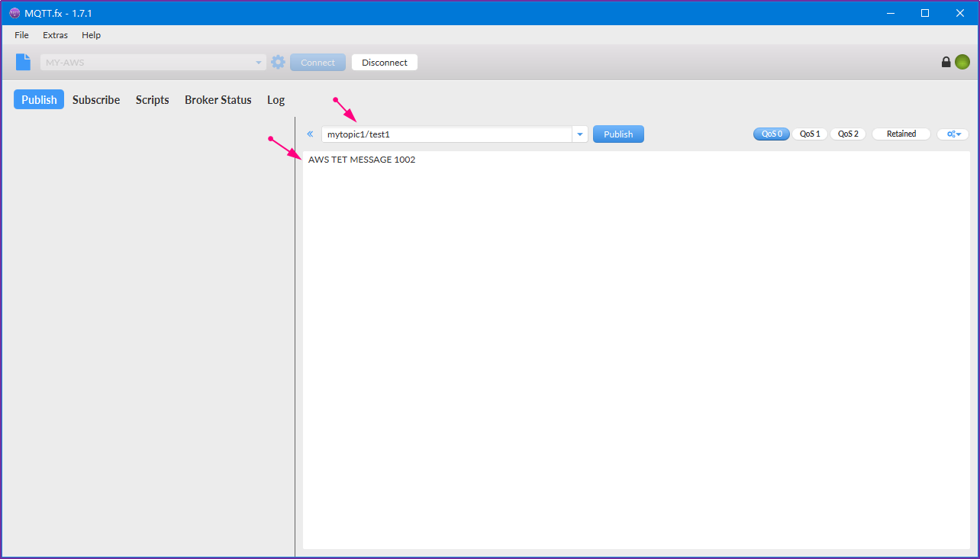Click the topic field containing mytopic1/test1
This screenshot has width=980, height=559.
pyautogui.click(x=446, y=134)
